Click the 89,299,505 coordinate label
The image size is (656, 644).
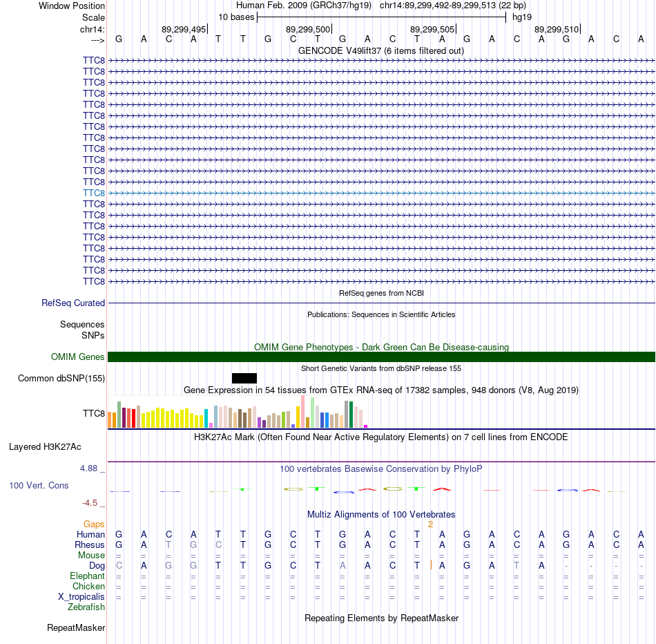pyautogui.click(x=432, y=29)
